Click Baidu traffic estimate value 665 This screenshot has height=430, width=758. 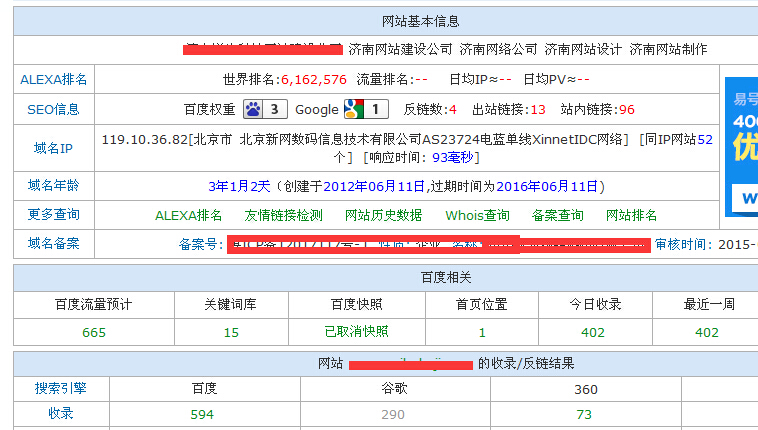click(94, 332)
